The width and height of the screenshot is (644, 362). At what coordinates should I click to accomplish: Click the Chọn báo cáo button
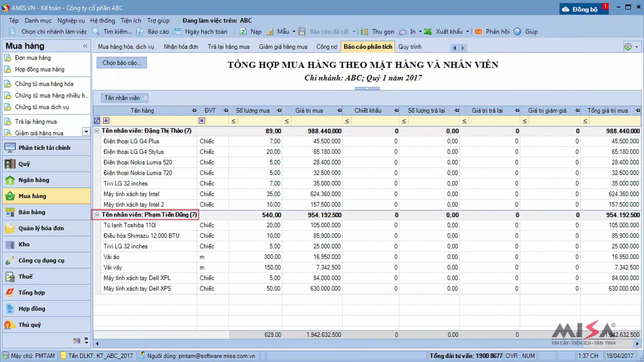pos(122,63)
